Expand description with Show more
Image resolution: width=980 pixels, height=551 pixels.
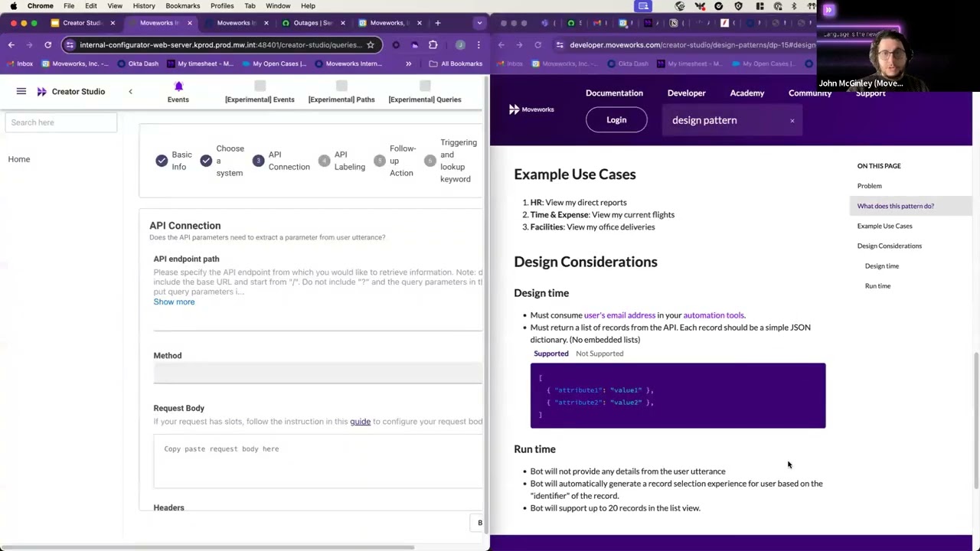pyautogui.click(x=174, y=302)
